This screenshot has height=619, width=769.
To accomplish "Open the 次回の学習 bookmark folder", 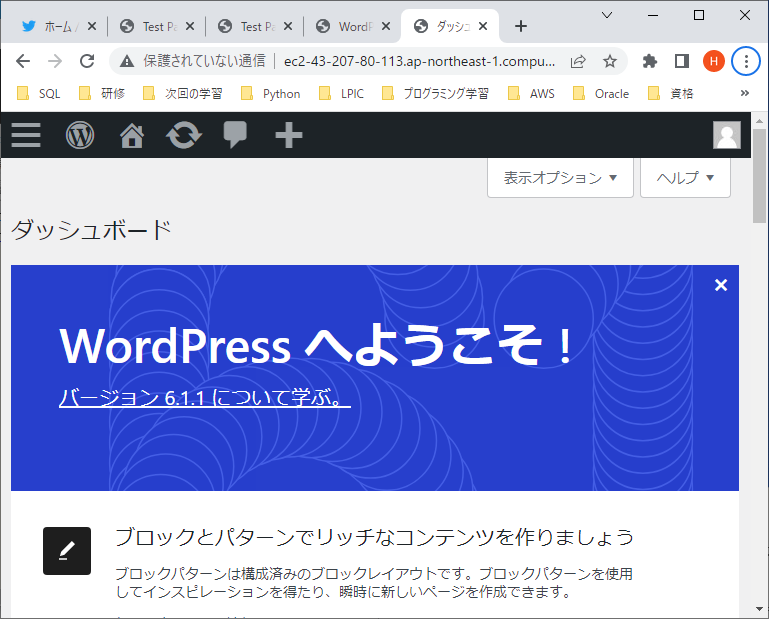I will pyautogui.click(x=182, y=94).
